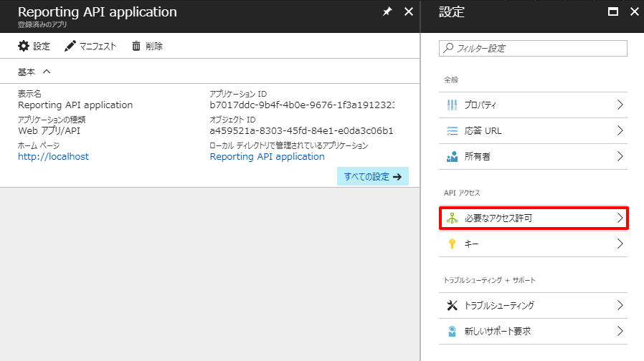Click the 全般 section heading

click(451, 80)
